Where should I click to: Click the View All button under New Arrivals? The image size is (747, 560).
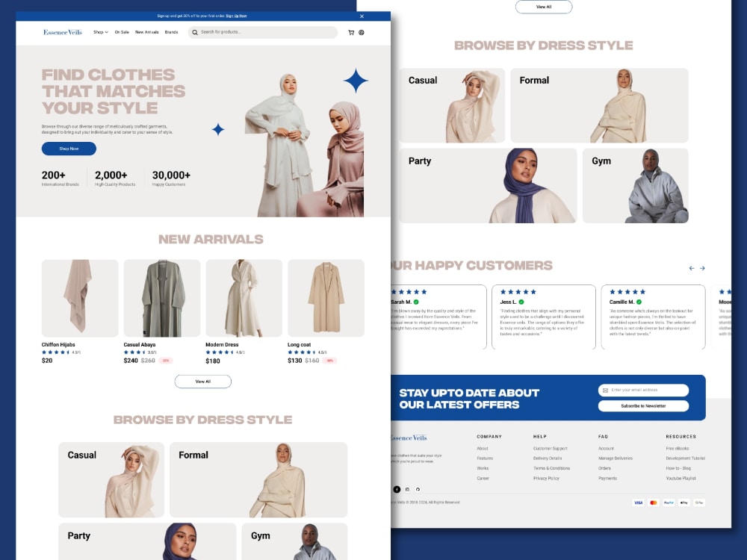point(203,382)
